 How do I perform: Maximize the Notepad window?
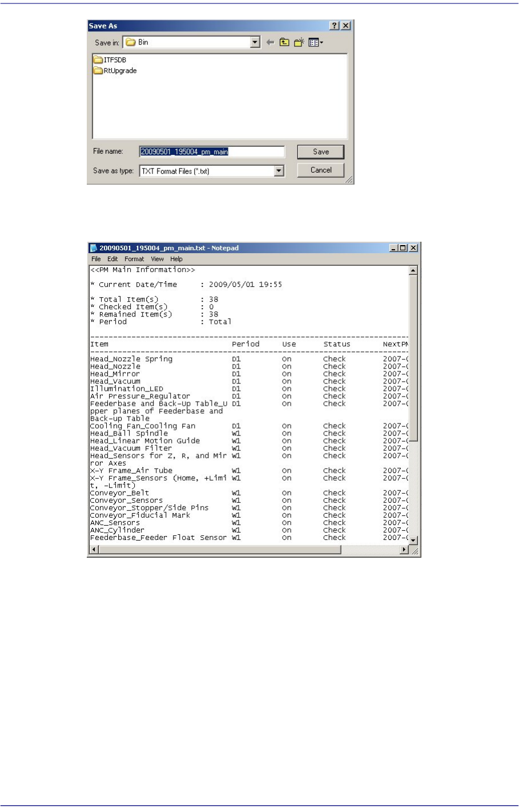(x=403, y=248)
